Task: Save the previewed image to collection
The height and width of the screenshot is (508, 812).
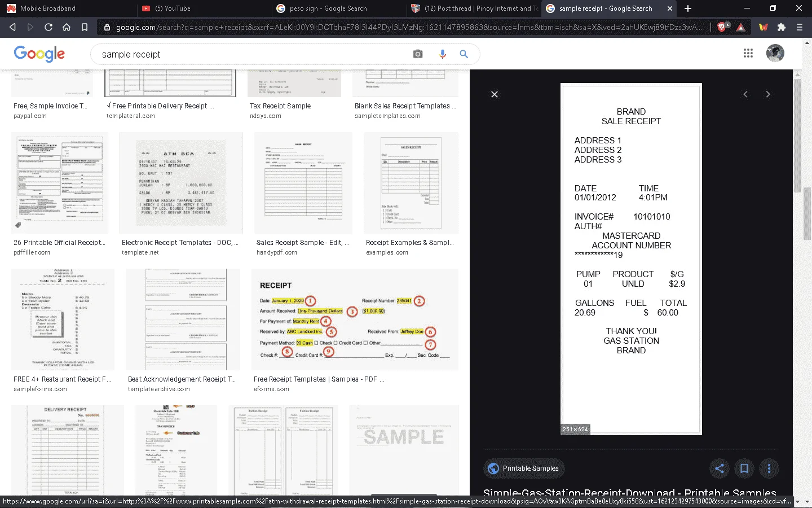Action: 744,468
